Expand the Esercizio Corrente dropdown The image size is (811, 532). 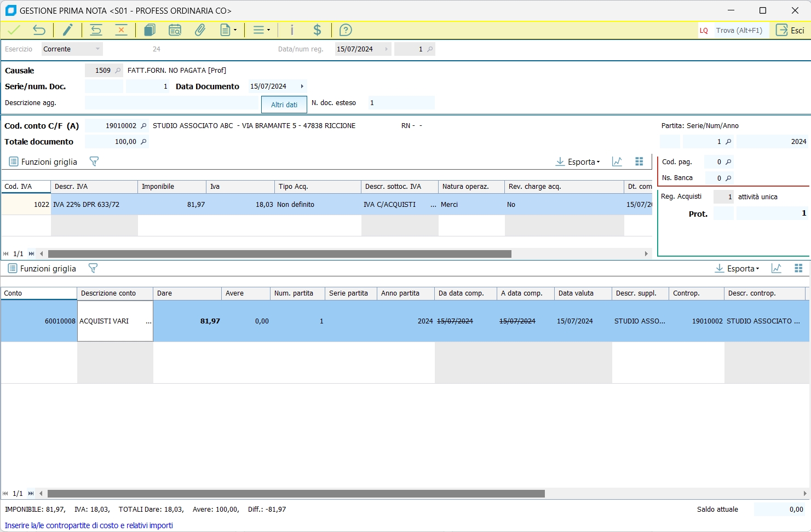pos(97,49)
